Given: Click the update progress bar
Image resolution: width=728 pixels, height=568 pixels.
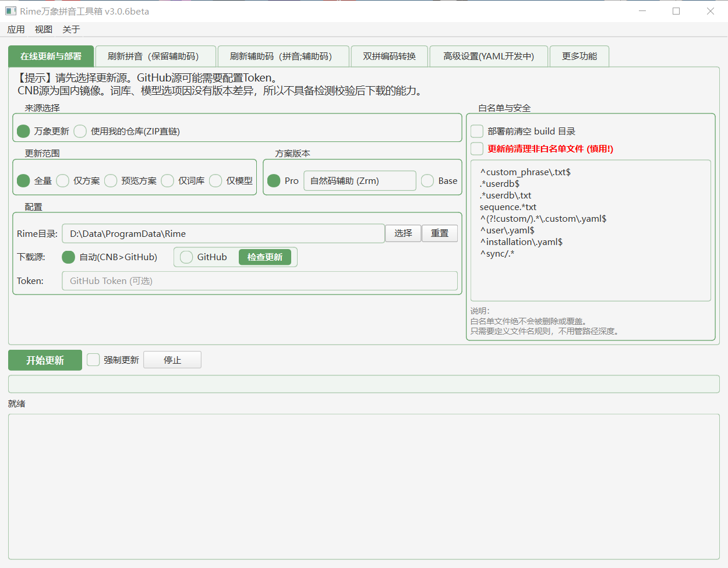Looking at the screenshot, I should coord(364,384).
